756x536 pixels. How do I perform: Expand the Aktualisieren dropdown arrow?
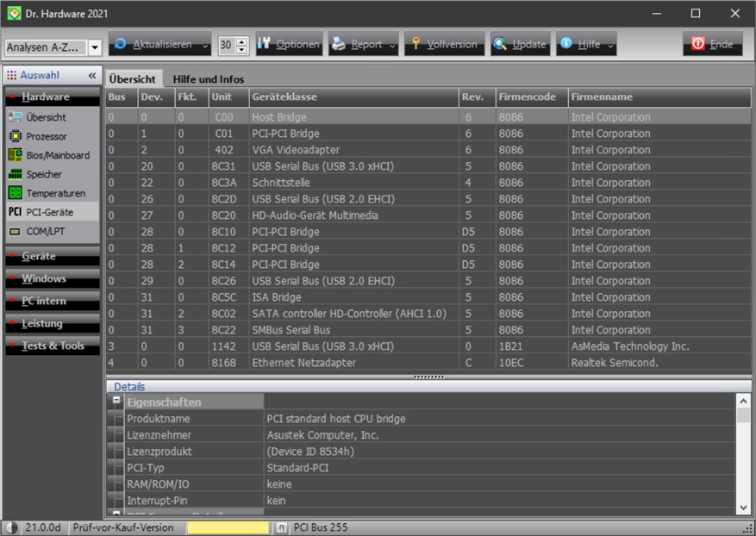[205, 45]
